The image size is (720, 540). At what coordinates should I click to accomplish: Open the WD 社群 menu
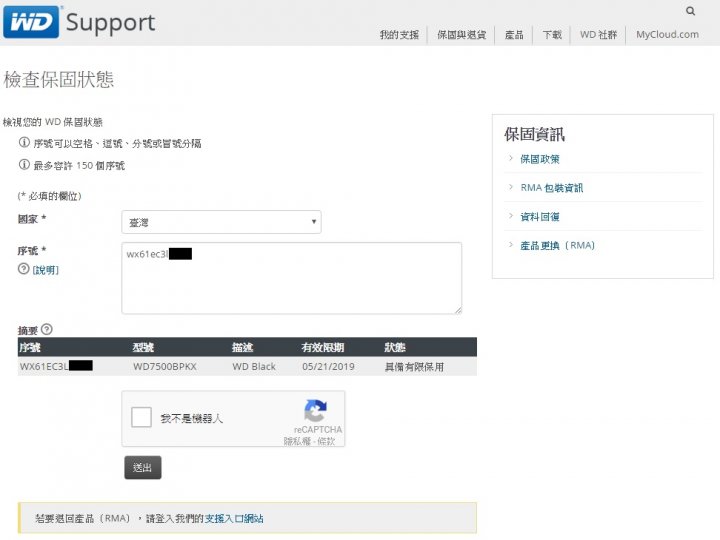coord(598,35)
